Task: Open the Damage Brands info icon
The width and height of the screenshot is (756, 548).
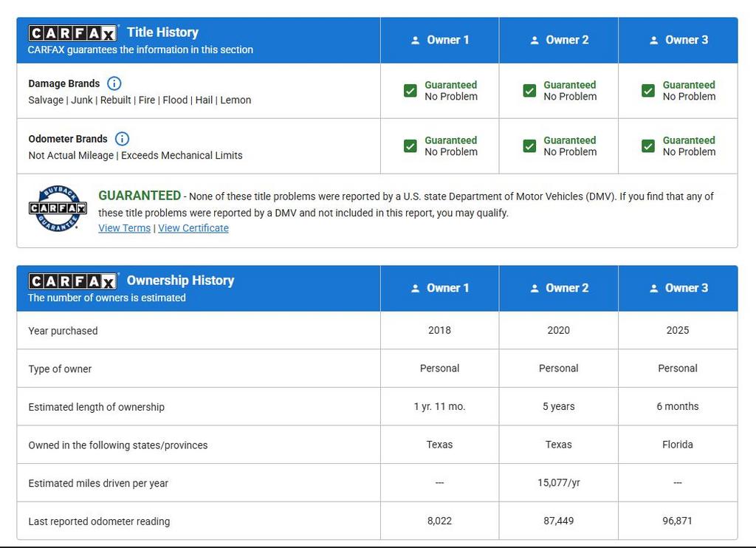Action: tap(114, 83)
